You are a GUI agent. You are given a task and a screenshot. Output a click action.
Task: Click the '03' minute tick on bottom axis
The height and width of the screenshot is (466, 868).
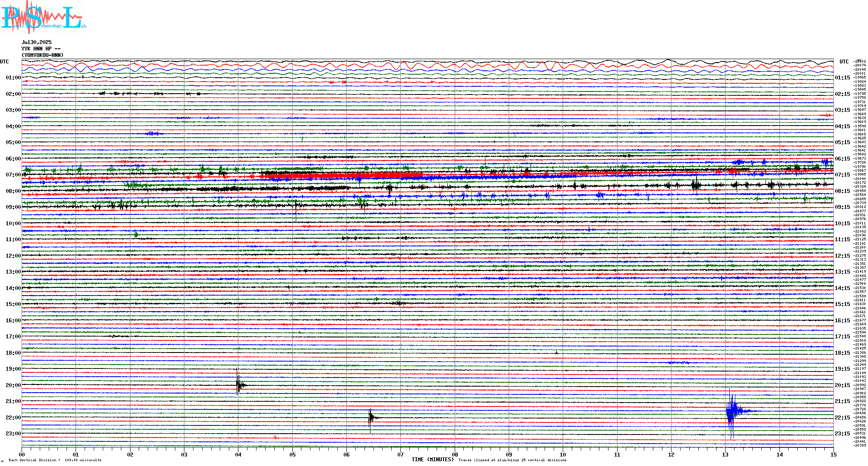[x=184, y=454]
